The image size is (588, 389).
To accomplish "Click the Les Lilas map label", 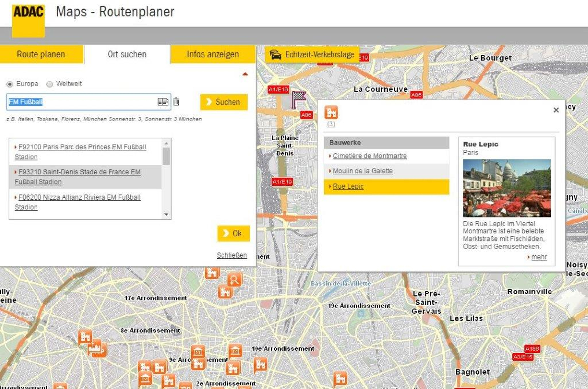I will (x=466, y=319).
